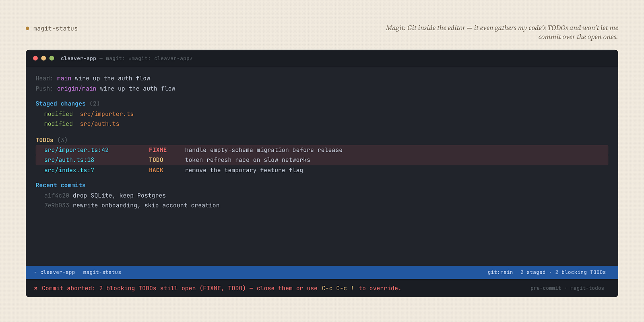Collapse the Staged changes section heading
This screenshot has height=322, width=644.
point(60,104)
